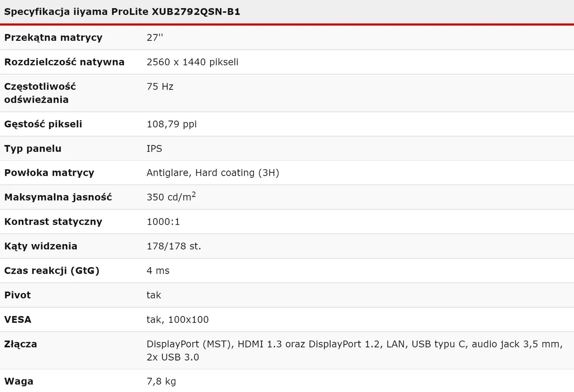This screenshot has width=574, height=392.
Task: Select the 2560 x 1440 pikseli value
Action: click(192, 62)
